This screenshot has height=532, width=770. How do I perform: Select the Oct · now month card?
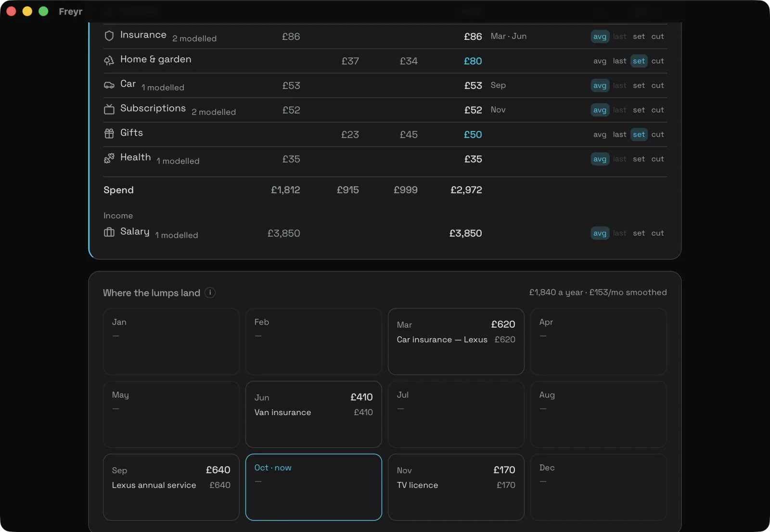[x=313, y=487]
